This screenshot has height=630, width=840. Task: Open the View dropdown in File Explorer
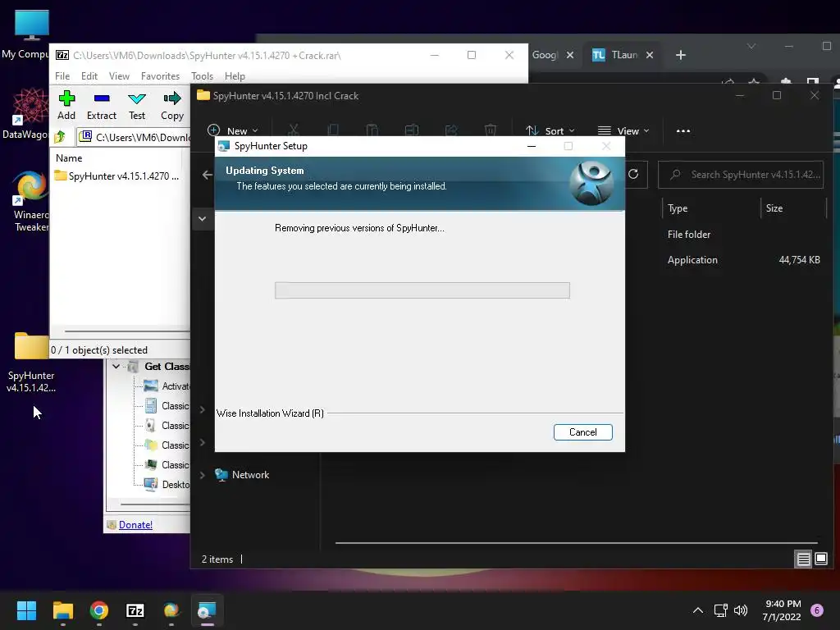click(623, 130)
